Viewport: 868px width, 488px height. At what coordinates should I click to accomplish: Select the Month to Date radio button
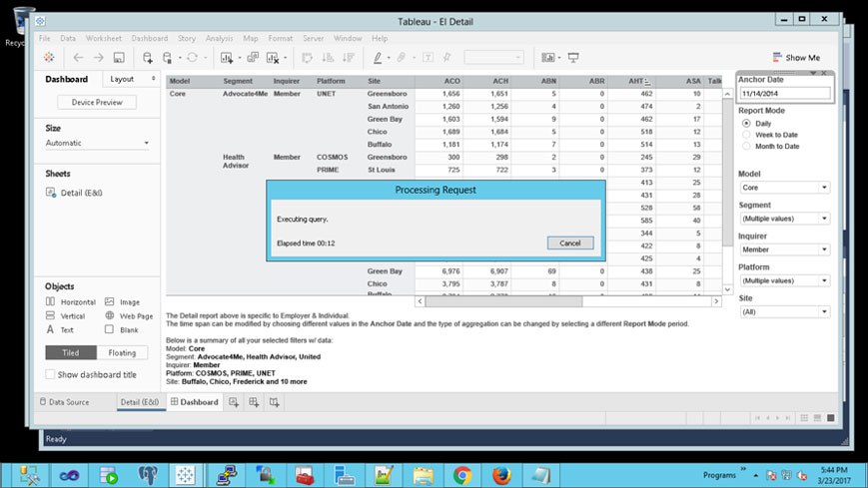click(746, 146)
